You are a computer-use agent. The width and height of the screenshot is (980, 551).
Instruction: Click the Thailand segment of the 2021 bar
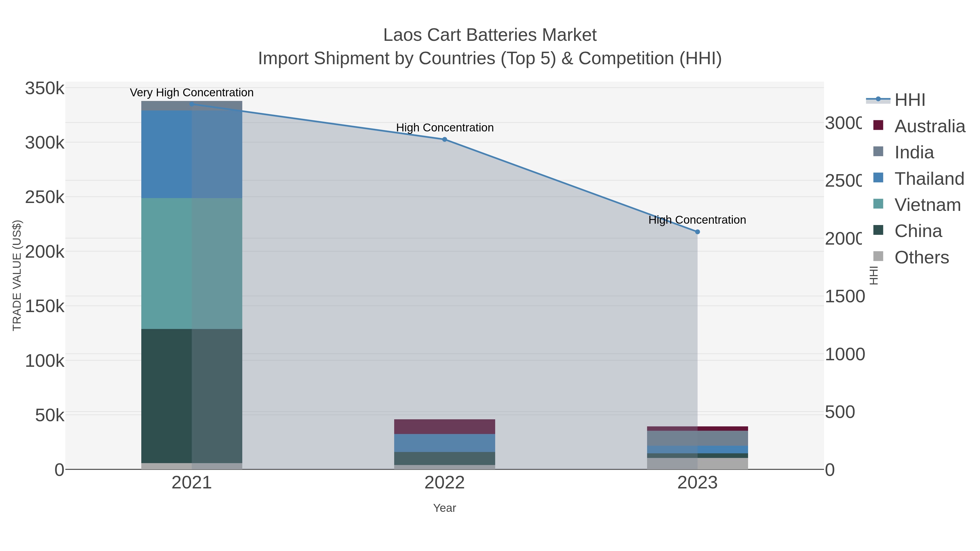[192, 154]
